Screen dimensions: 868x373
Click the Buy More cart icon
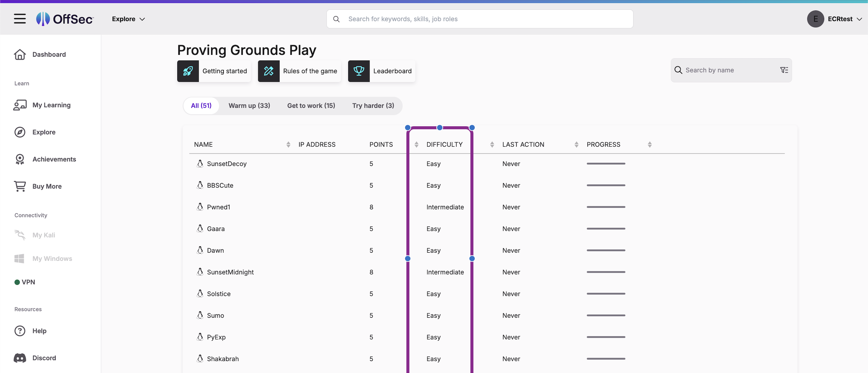(x=20, y=186)
